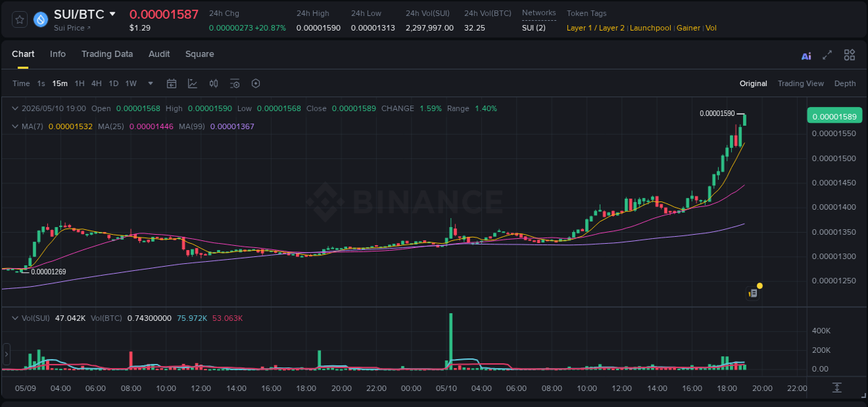The height and width of the screenshot is (407, 868).
Task: Change the candlestick chart type
Action: pos(214,83)
